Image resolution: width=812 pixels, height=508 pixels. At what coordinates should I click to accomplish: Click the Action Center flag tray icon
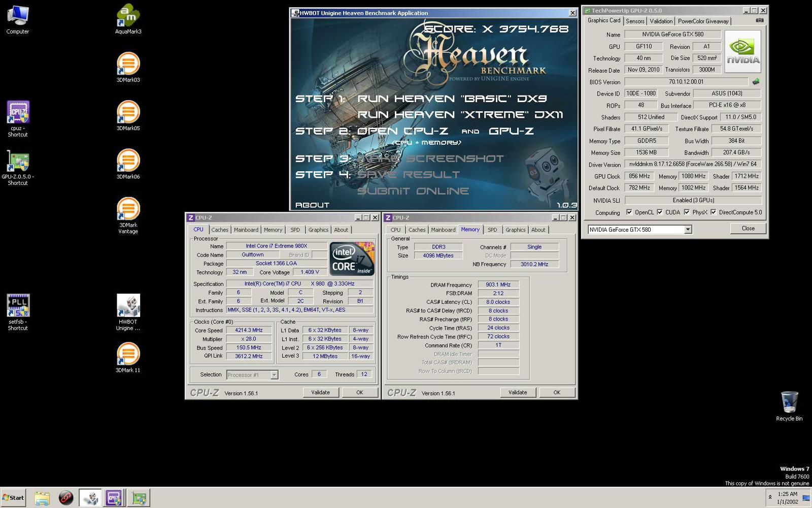coord(806,498)
